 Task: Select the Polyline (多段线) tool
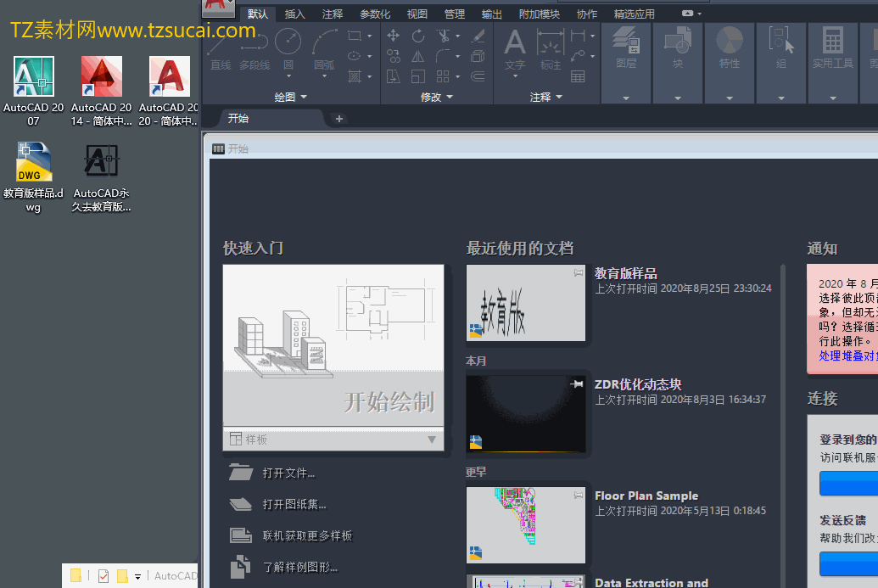(254, 49)
